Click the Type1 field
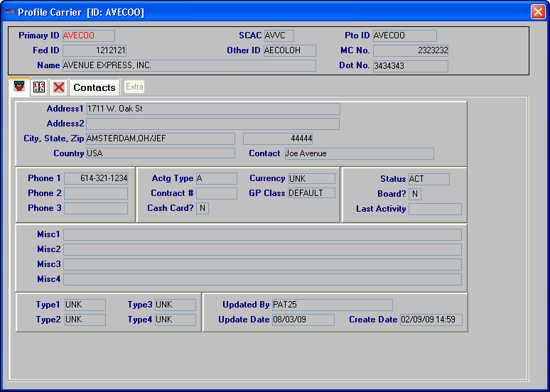 (85, 305)
